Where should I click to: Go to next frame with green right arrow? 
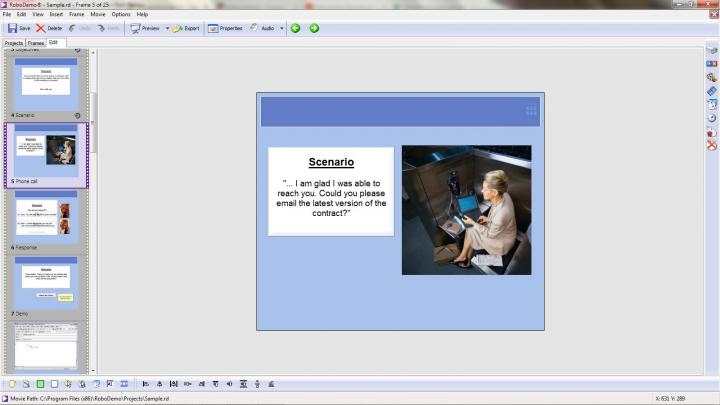click(314, 28)
